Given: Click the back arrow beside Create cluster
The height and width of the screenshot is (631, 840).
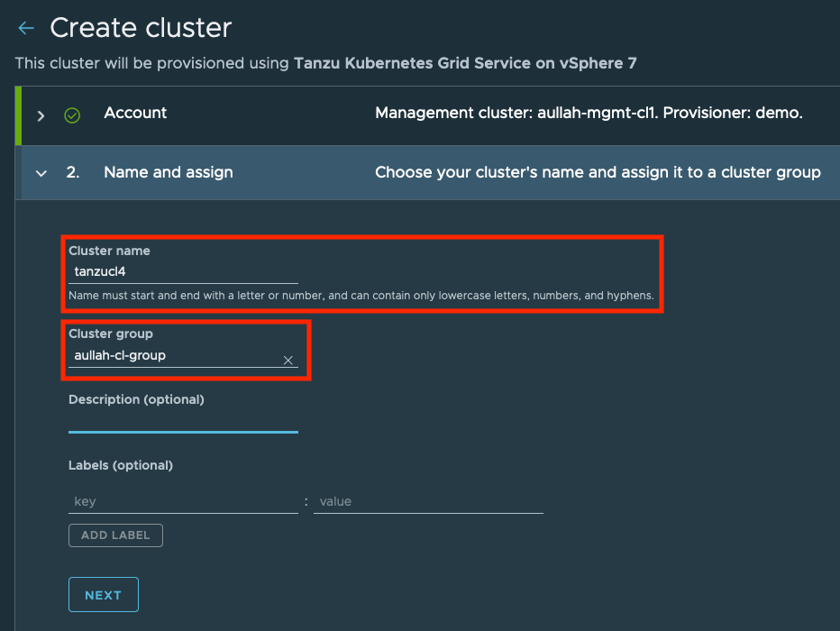Looking at the screenshot, I should coord(26,29).
